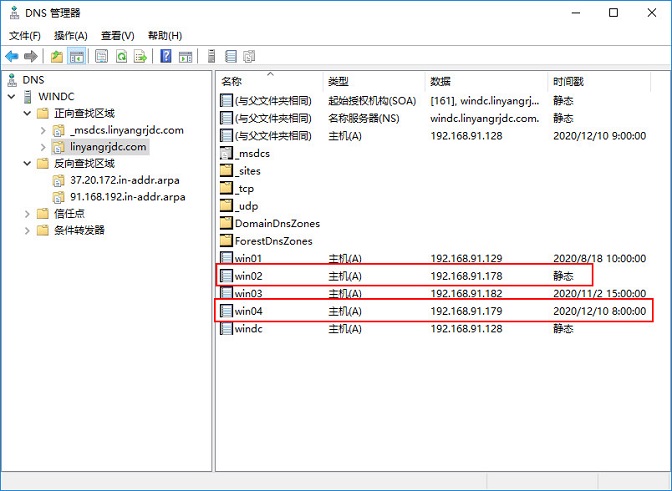Screen dimensions: 672x491
Task: Select the windc host record
Action: click(x=433, y=329)
